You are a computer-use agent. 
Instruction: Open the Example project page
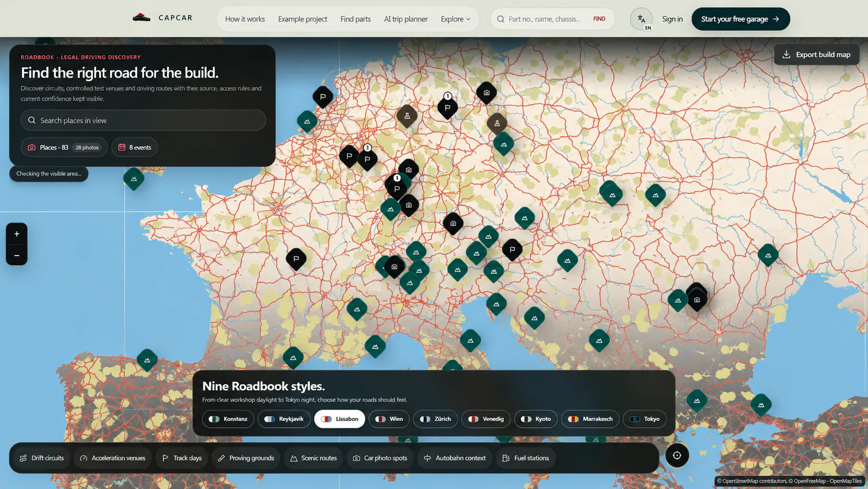pos(303,19)
